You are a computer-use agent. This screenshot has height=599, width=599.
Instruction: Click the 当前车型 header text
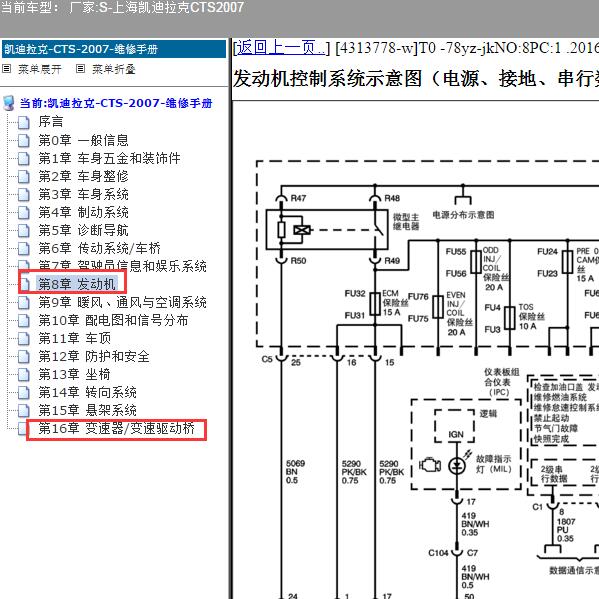[122, 7]
